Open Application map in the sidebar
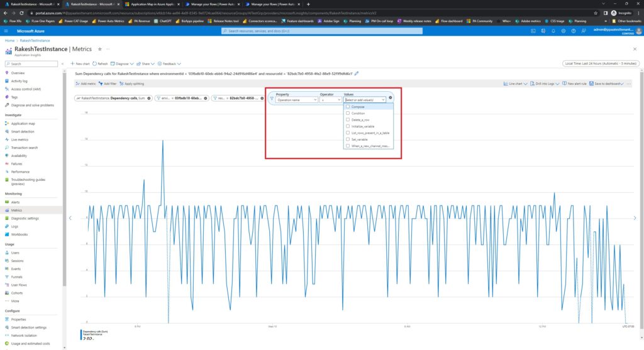 coord(23,123)
